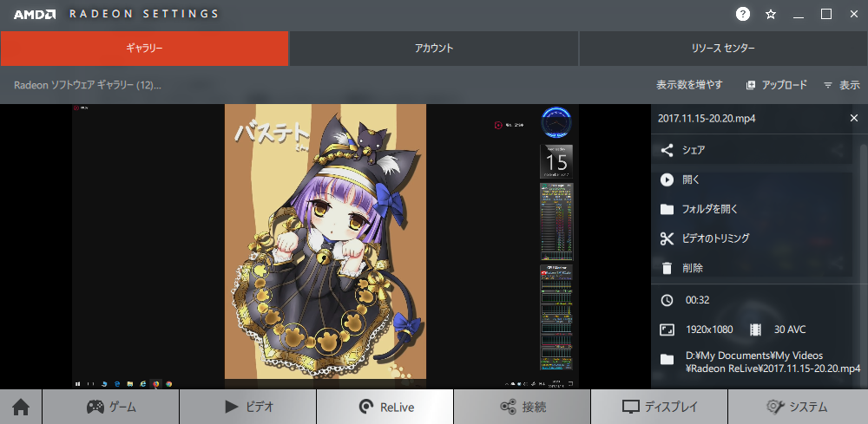Screen dimensions: 868x424
Task: Click the share icon next to シェア
Action: pos(667,150)
